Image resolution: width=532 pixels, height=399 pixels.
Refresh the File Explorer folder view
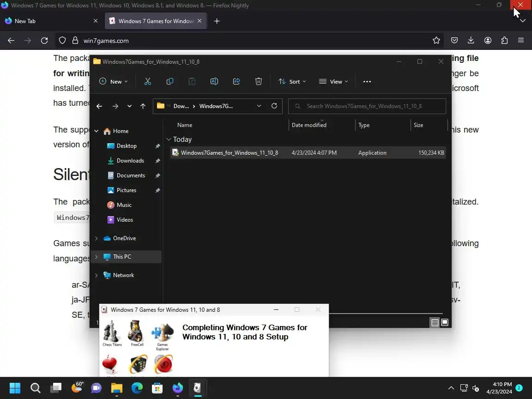[274, 106]
